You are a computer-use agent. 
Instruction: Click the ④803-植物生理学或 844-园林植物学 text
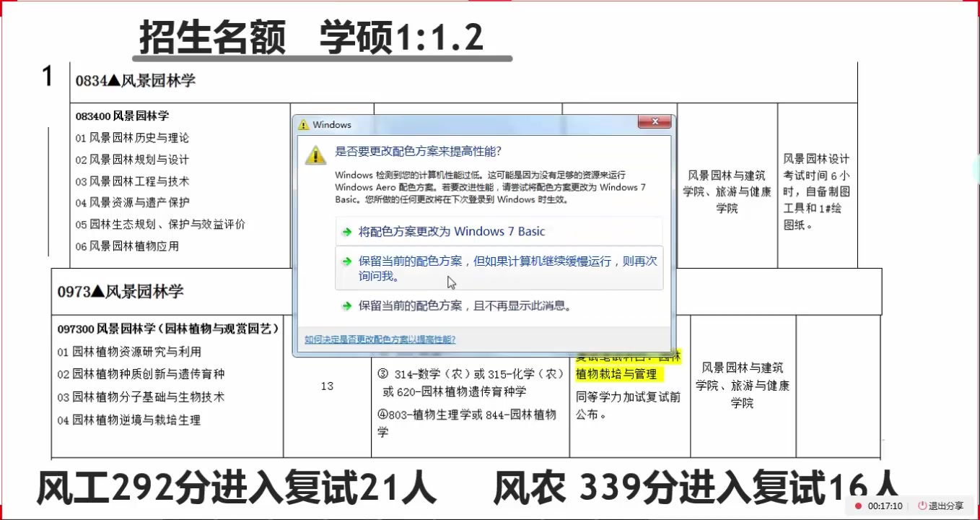point(467,423)
